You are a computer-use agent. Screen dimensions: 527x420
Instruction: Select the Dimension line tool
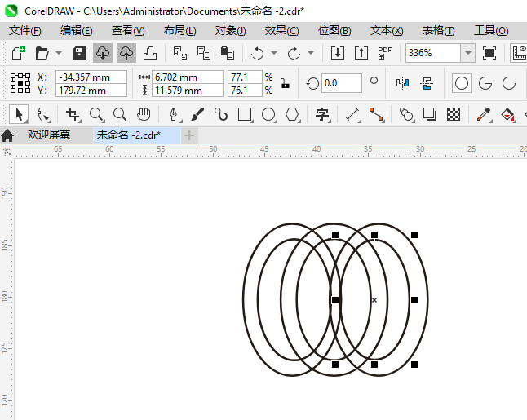[353, 114]
